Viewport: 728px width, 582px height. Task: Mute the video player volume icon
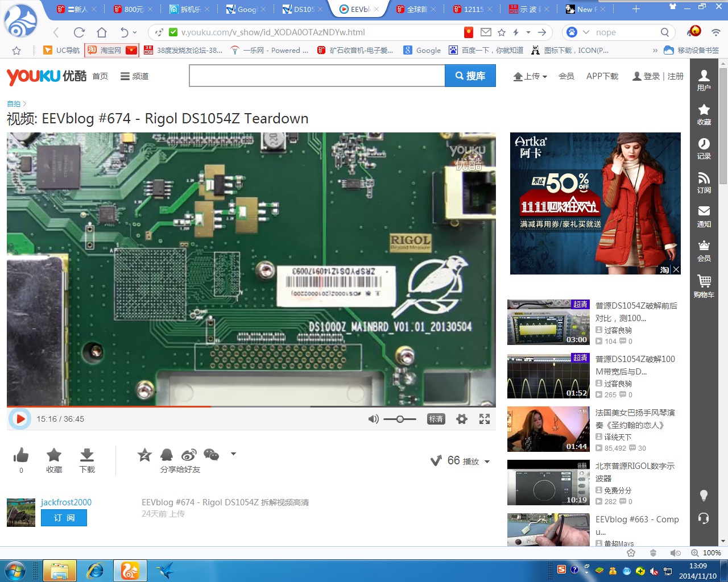click(x=373, y=419)
